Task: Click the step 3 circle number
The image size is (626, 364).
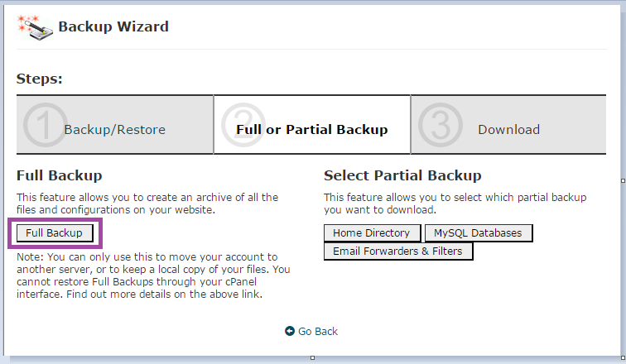Action: tap(441, 125)
